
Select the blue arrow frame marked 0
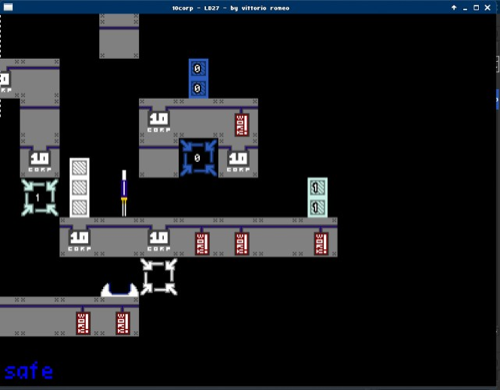coord(198,158)
